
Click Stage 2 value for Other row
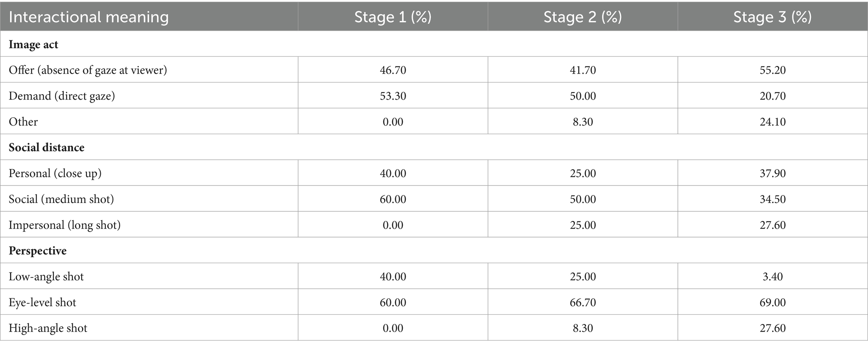pyautogui.click(x=582, y=122)
